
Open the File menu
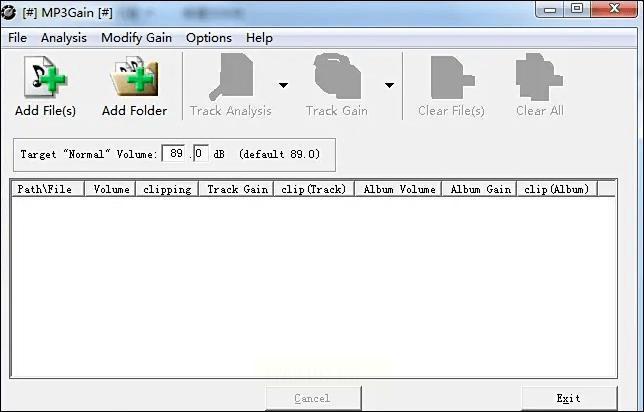[17, 38]
